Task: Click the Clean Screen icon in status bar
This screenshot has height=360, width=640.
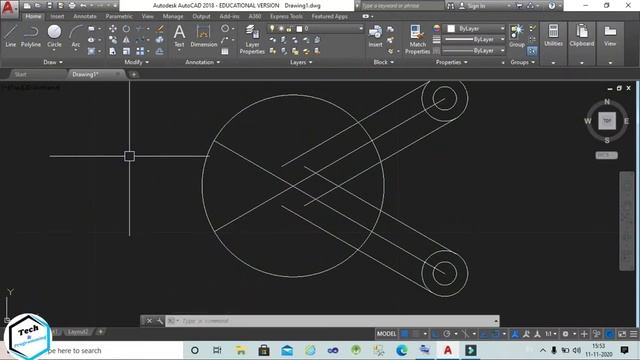Action: pos(622,334)
